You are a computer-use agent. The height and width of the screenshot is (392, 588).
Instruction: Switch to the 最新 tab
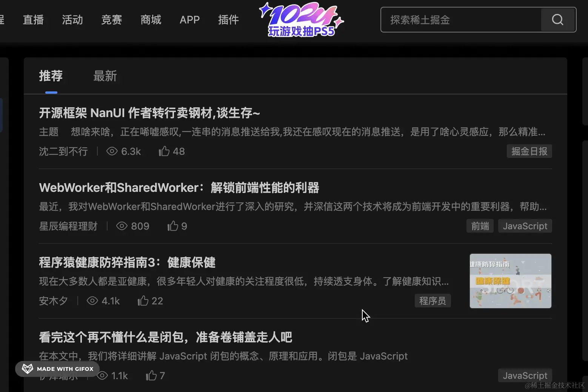105,76
